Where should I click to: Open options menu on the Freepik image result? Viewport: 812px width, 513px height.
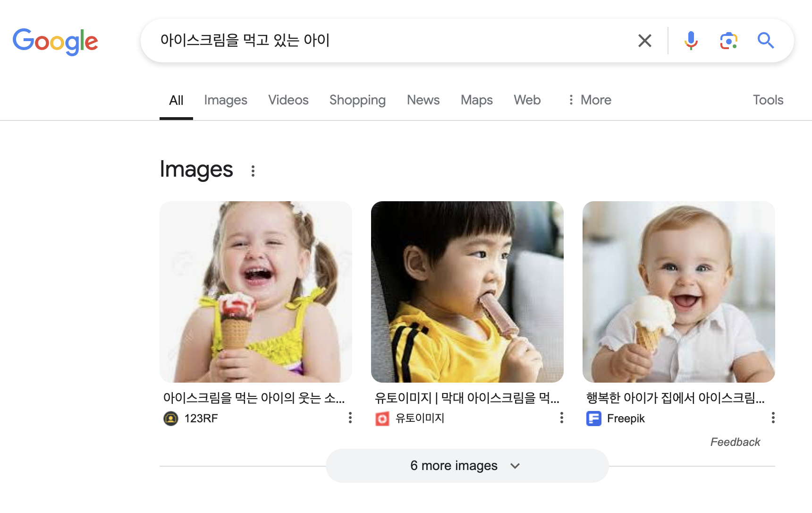[x=773, y=418]
